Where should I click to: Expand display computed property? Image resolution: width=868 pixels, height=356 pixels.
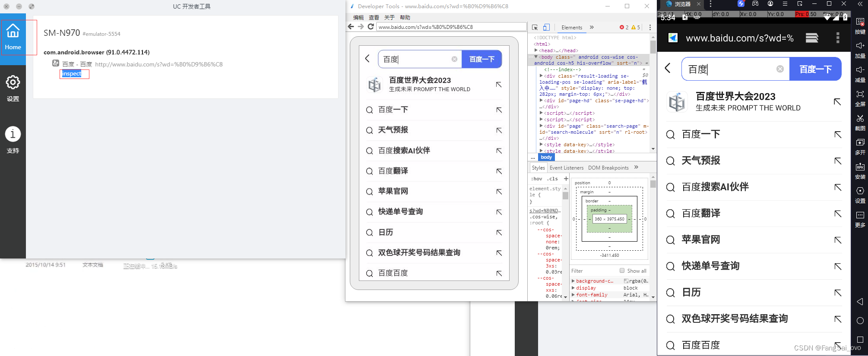(573, 288)
